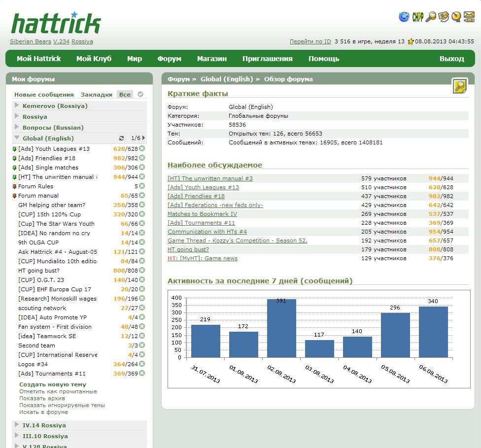
Task: Expand the Rossiya group below Kemerovo (Rossiya)
Action: point(17,116)
